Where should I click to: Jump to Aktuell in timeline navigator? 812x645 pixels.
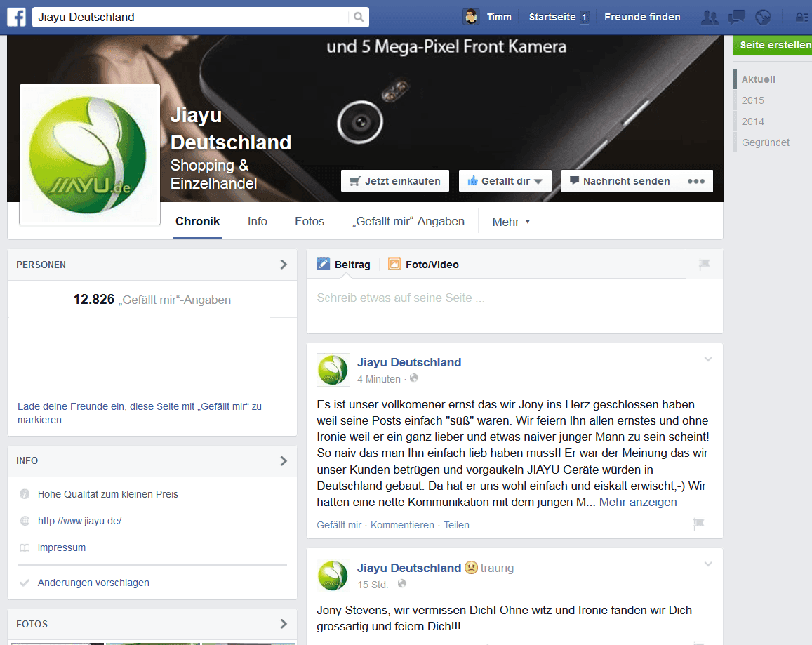[758, 79]
